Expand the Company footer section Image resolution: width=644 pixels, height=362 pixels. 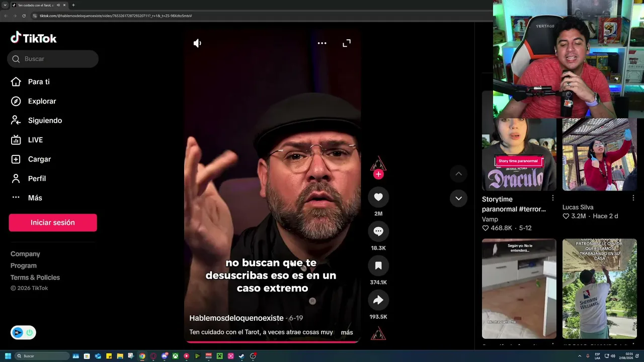tap(25, 254)
